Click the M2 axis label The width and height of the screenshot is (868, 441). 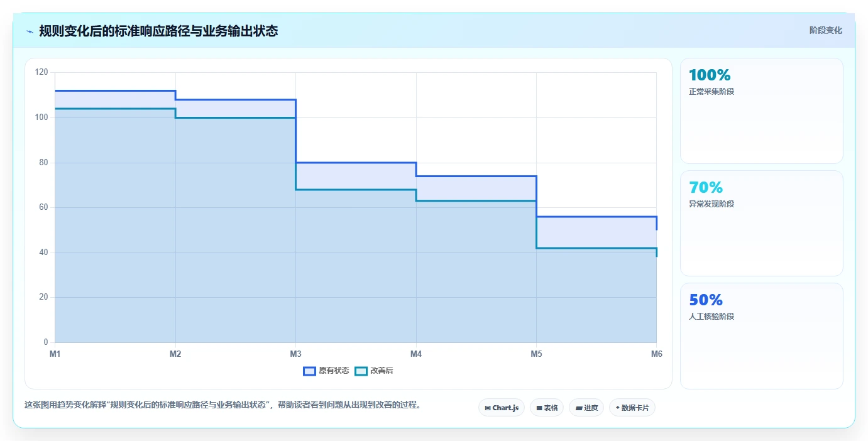click(x=175, y=354)
